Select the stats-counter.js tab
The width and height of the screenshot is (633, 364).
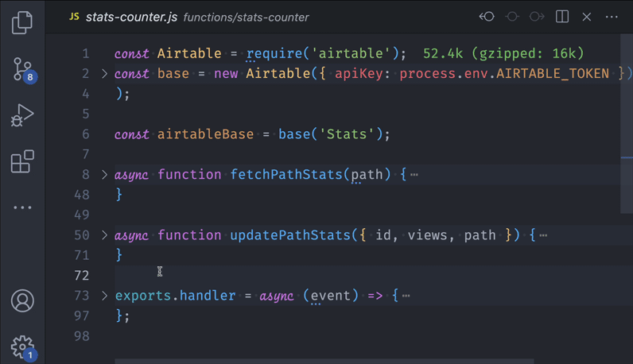[131, 17]
